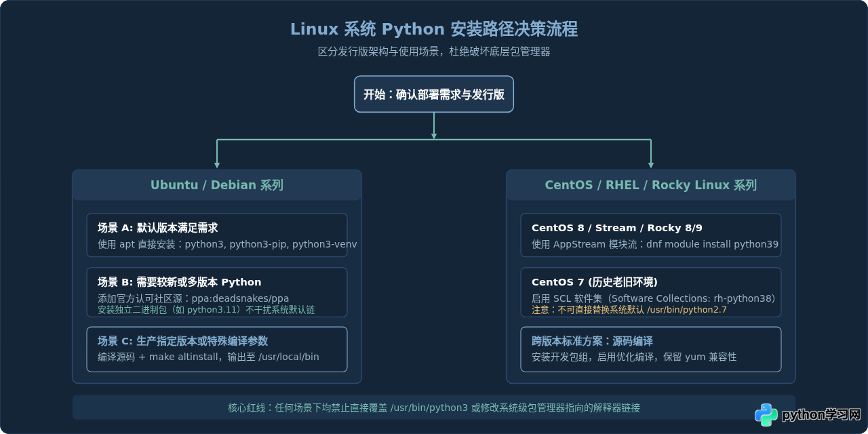The height and width of the screenshot is (434, 868).
Task: Click the '启用 SCL 软件集' description line
Action: point(653,298)
